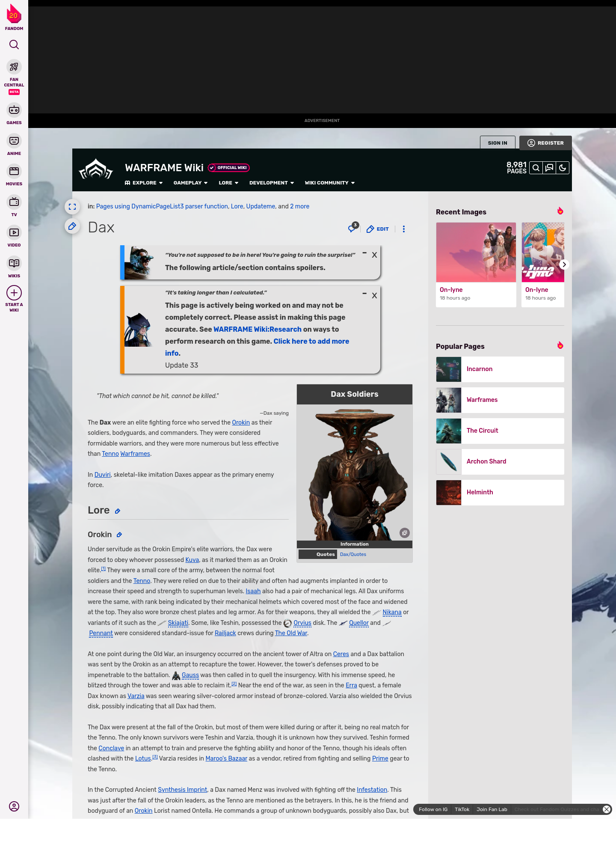Viewport: 616px width, 856px height.
Task: Open first On-lyne recent image thumbnail
Action: (x=476, y=253)
